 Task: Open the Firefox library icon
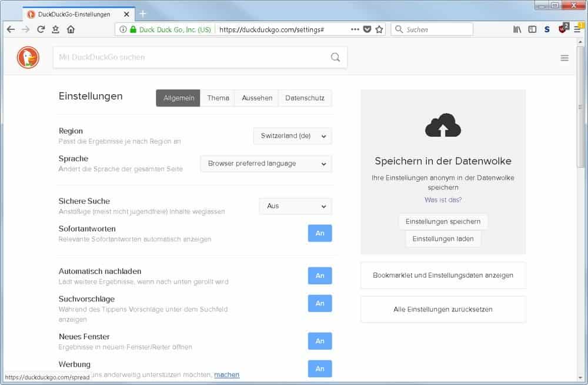[x=517, y=29]
